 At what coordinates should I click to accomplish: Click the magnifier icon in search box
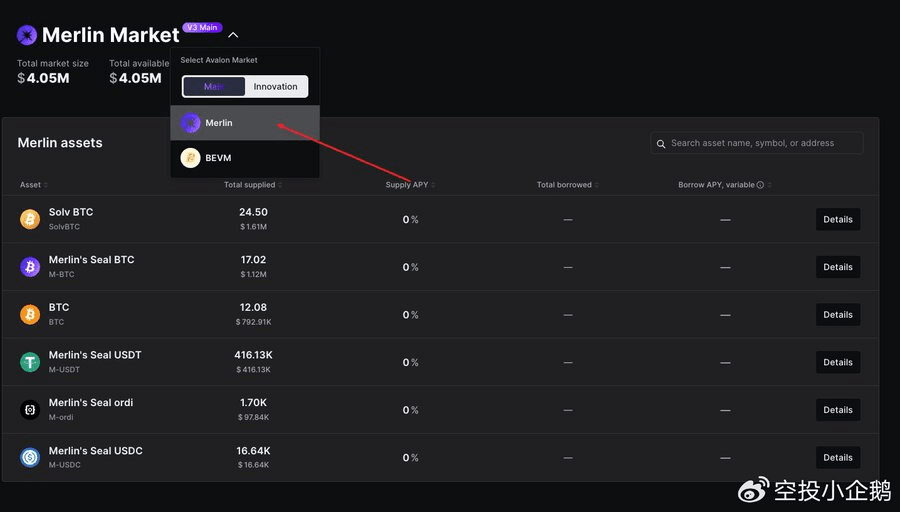(661, 143)
